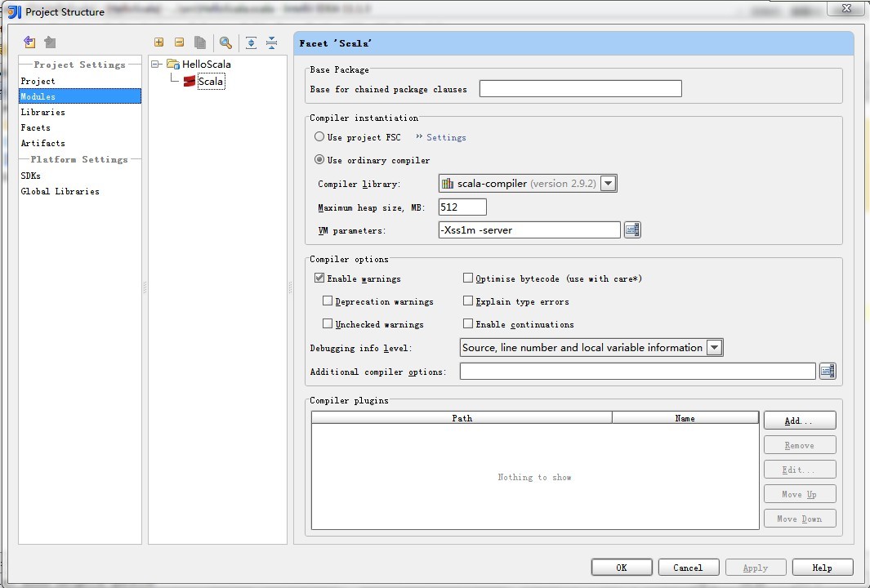870x588 pixels.
Task: Open the find usages magnifier icon
Action: (x=225, y=42)
